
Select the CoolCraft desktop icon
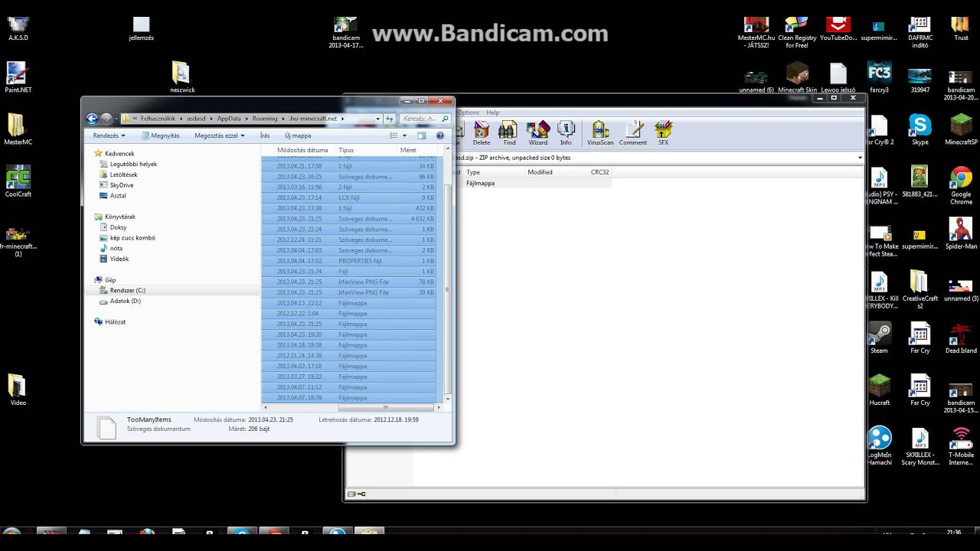point(18,182)
